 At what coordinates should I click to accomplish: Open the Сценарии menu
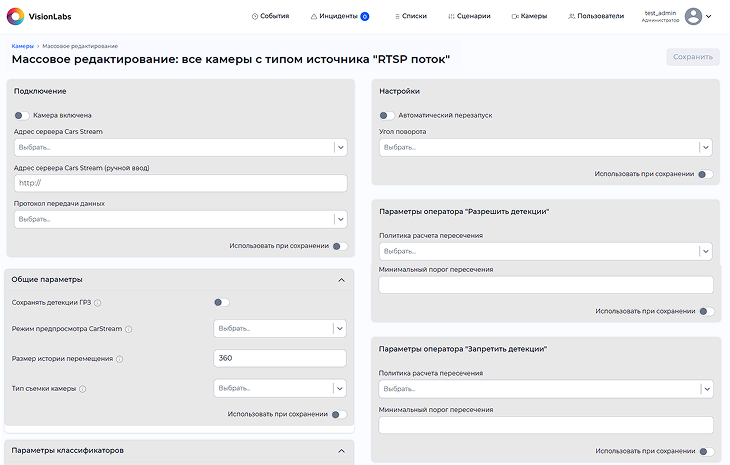[x=469, y=16]
